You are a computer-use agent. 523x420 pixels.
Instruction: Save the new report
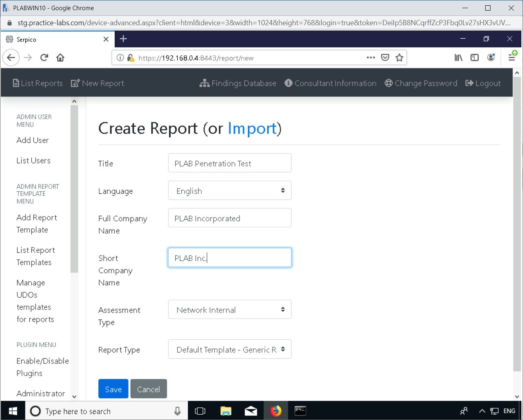113,389
